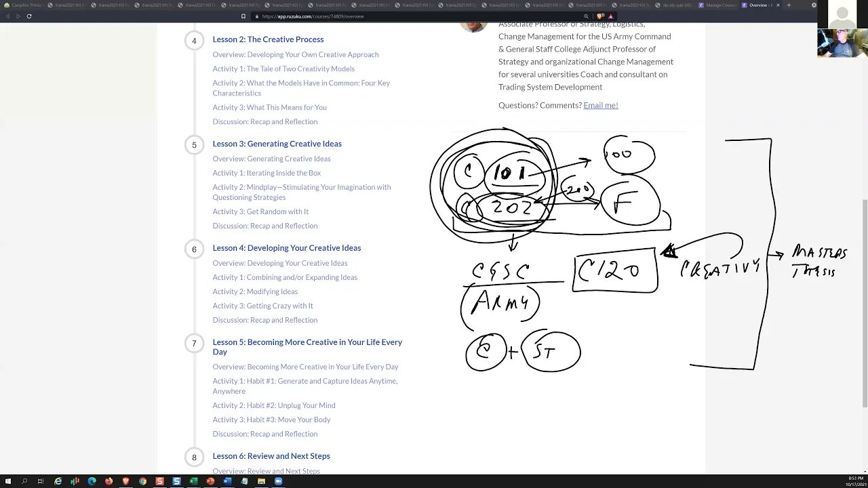Click lesson number 6 circle
Image resolution: width=868 pixels, height=488 pixels.
(194, 249)
